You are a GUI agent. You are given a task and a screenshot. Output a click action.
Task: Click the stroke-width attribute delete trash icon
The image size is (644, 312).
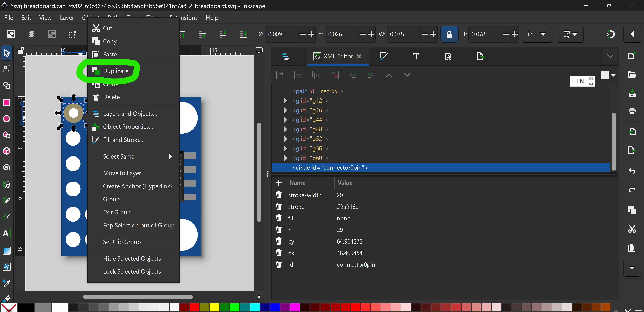tap(279, 195)
